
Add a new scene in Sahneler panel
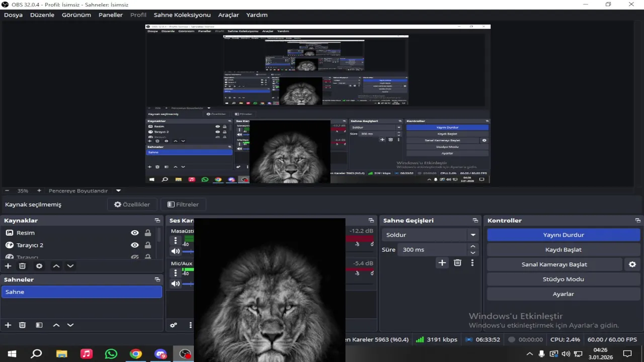click(x=8, y=325)
